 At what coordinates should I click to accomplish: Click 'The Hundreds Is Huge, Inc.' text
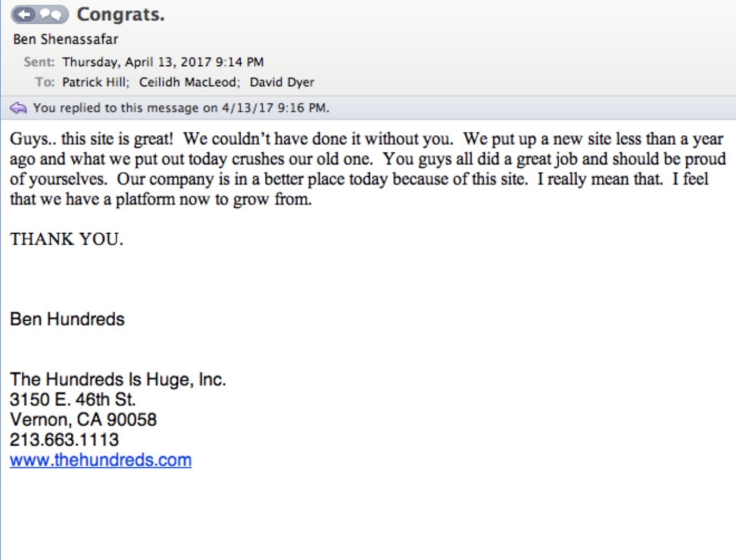[x=118, y=379]
